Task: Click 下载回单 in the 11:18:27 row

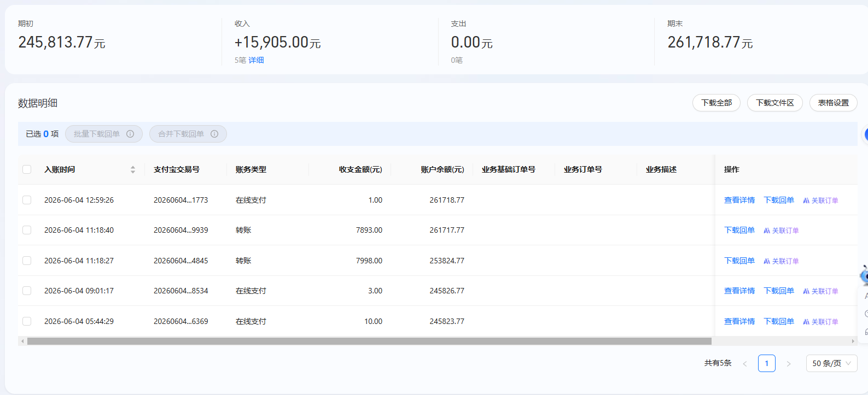Action: pos(739,261)
